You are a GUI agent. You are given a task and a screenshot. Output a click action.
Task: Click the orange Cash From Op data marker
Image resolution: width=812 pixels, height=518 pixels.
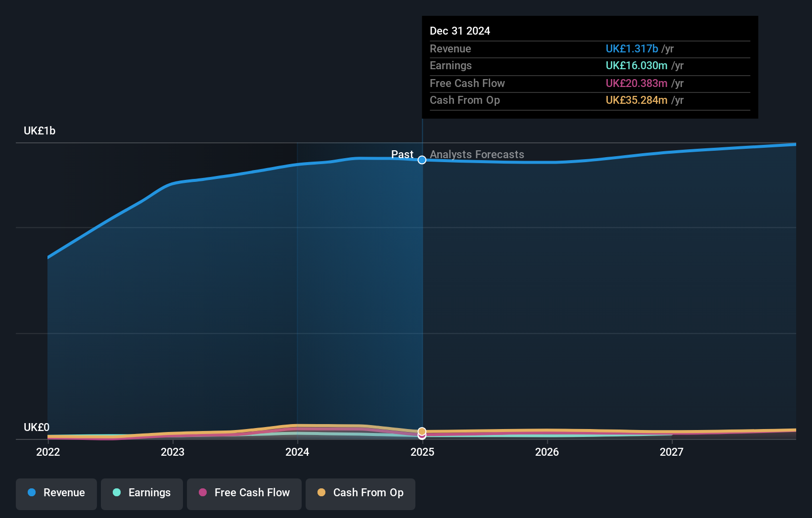(422, 432)
